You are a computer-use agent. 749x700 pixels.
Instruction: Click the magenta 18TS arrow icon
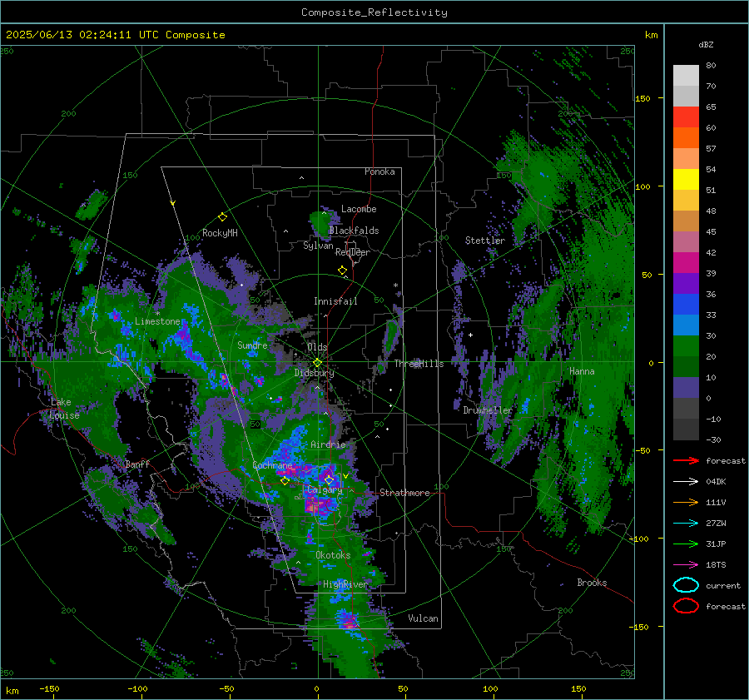[686, 565]
